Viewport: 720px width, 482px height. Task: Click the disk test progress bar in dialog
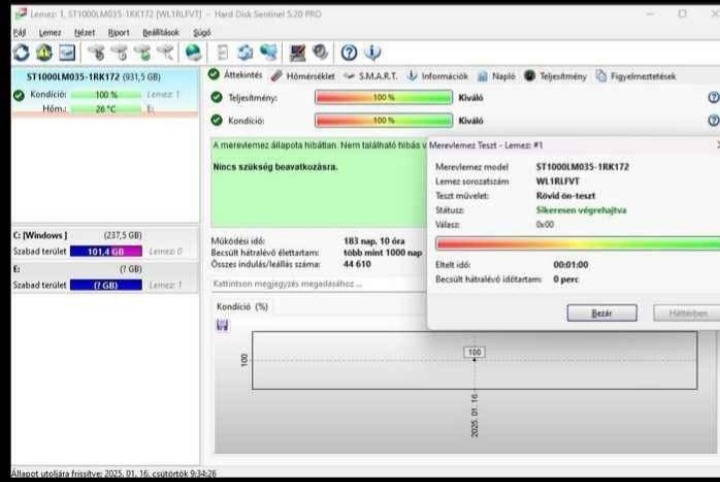pos(578,244)
